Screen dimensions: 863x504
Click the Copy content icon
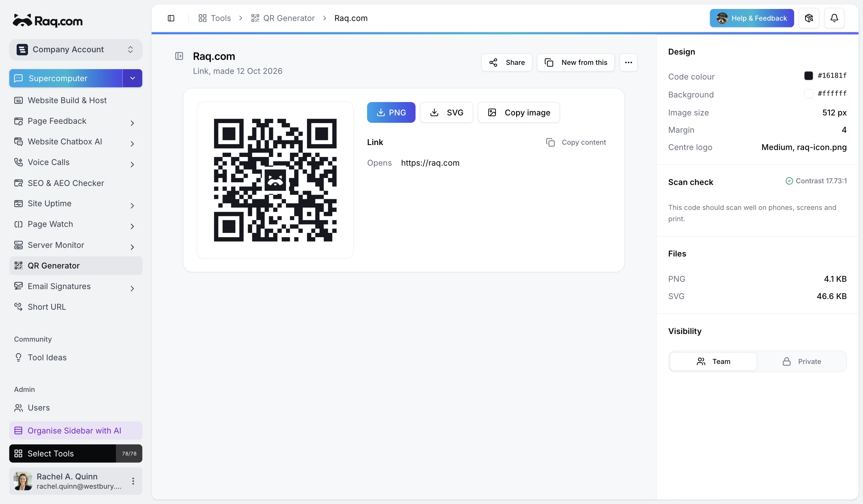550,142
